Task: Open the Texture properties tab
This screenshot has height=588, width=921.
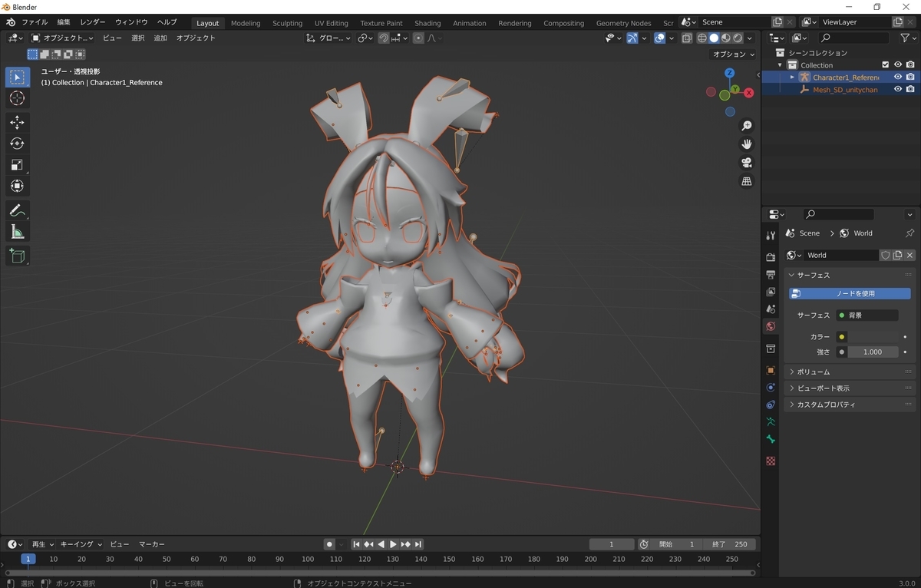Action: [771, 461]
